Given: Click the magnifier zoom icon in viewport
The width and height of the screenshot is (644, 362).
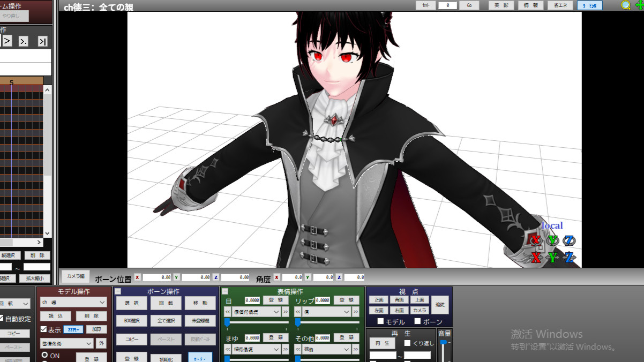Looking at the screenshot, I should click(x=626, y=5).
